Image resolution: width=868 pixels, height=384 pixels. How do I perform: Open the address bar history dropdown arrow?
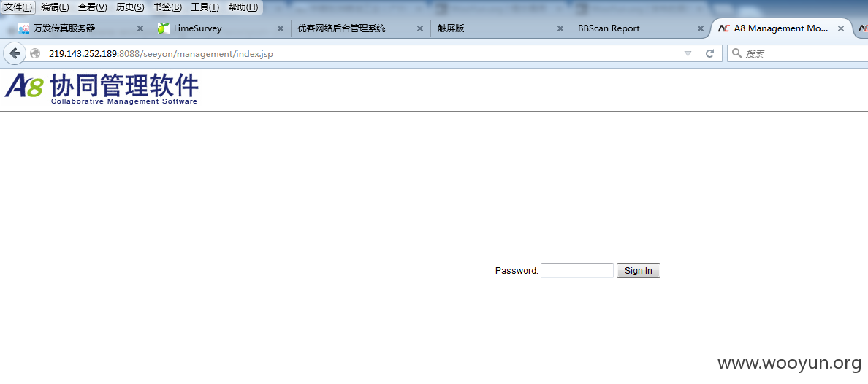click(x=688, y=54)
